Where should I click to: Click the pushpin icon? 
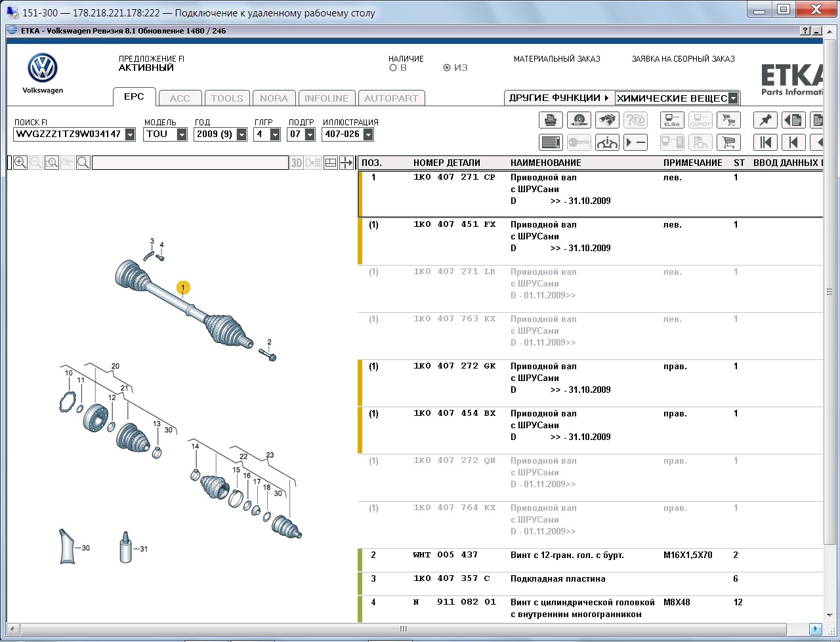tap(765, 120)
